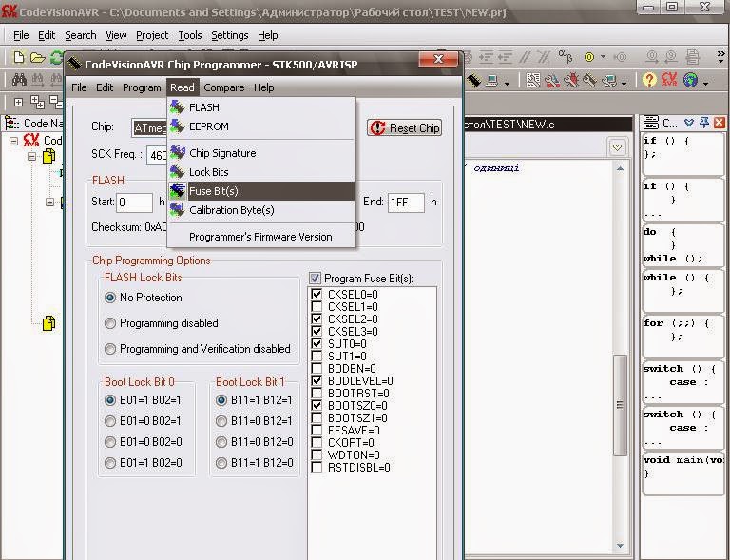Open the editor heart-shaped dropdown button
The width and height of the screenshot is (730, 560).
point(617,147)
